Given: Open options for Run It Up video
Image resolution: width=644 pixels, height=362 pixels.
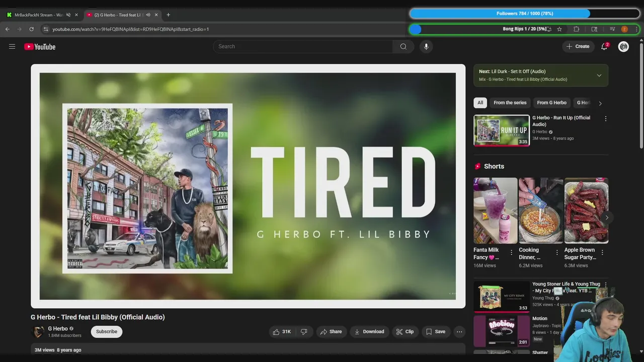Looking at the screenshot, I should pyautogui.click(x=605, y=119).
